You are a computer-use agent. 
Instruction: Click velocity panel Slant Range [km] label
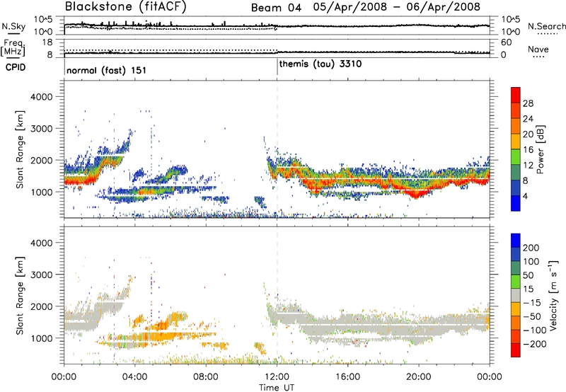click(20, 295)
